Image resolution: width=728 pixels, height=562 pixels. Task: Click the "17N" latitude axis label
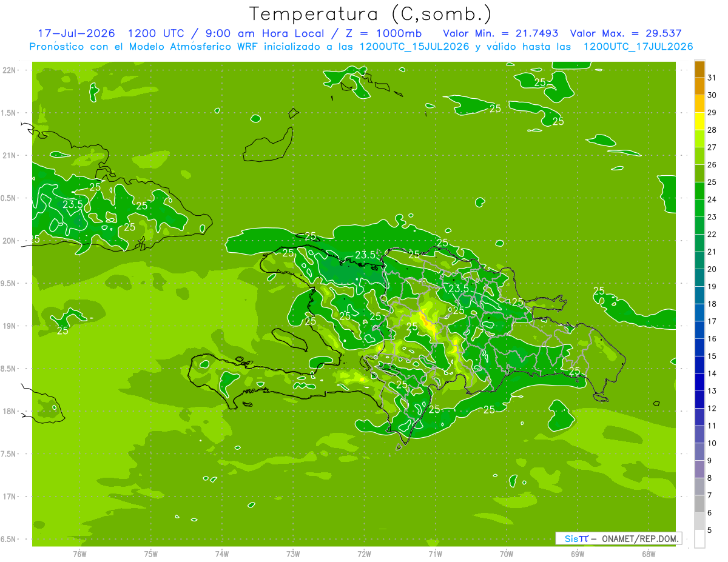[10, 497]
